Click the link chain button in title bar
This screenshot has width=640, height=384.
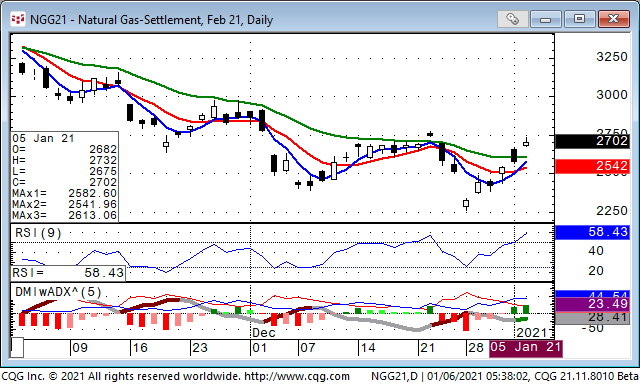(512, 19)
